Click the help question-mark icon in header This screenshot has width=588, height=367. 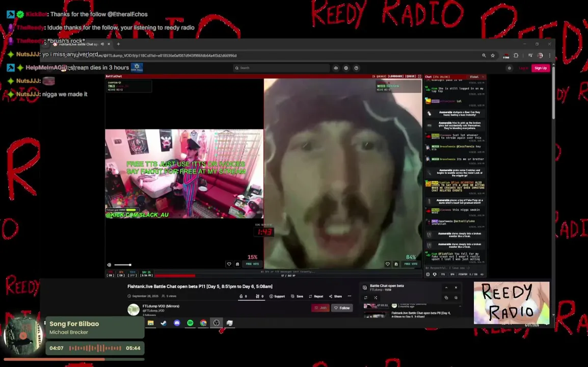(356, 68)
